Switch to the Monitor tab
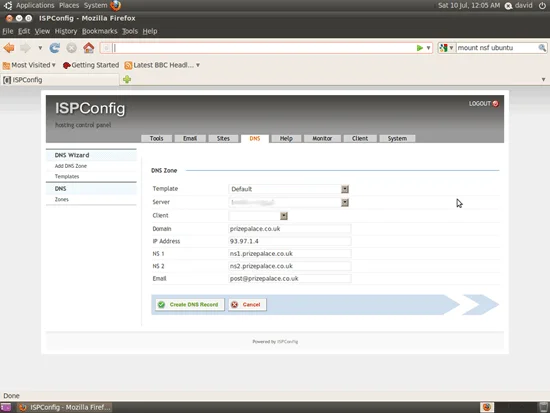 322,138
